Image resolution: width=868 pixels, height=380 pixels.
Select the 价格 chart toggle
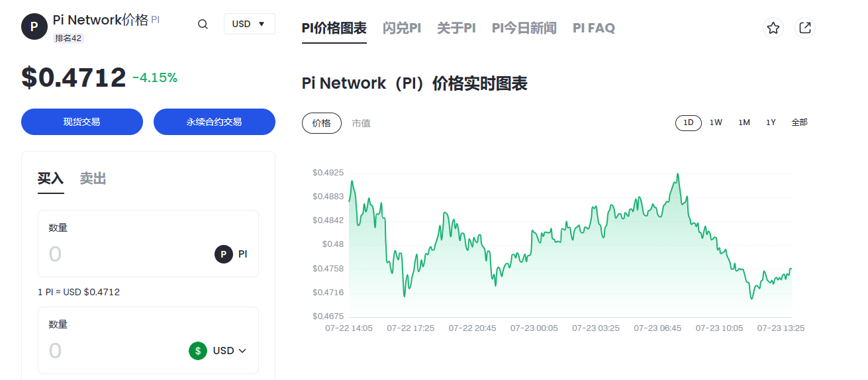tap(321, 123)
